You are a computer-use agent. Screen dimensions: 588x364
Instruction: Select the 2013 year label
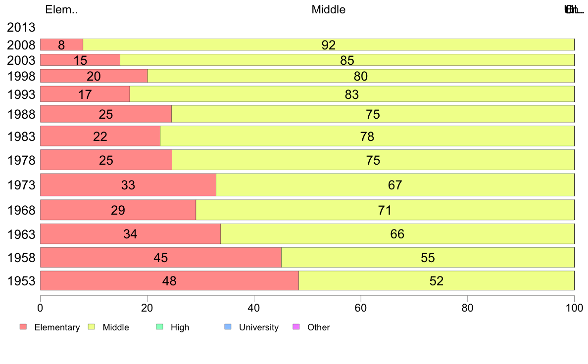point(21,27)
